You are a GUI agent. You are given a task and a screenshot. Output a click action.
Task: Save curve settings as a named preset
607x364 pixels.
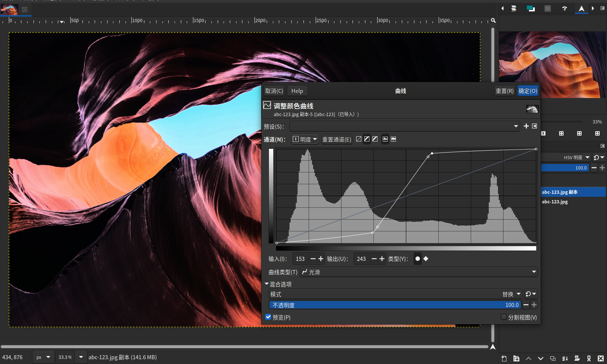pos(526,126)
